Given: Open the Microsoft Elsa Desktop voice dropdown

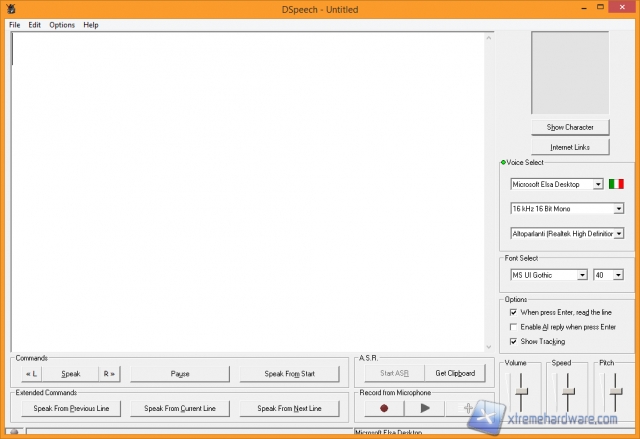Looking at the screenshot, I should pyautogui.click(x=597, y=184).
